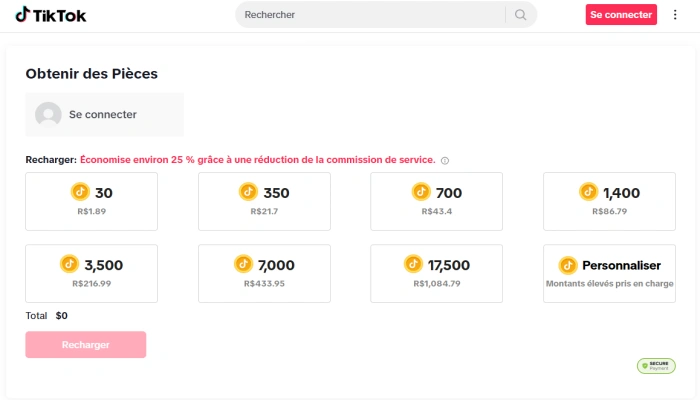700x400 pixels.
Task: Choose the 17,500 coins package
Action: pos(436,273)
